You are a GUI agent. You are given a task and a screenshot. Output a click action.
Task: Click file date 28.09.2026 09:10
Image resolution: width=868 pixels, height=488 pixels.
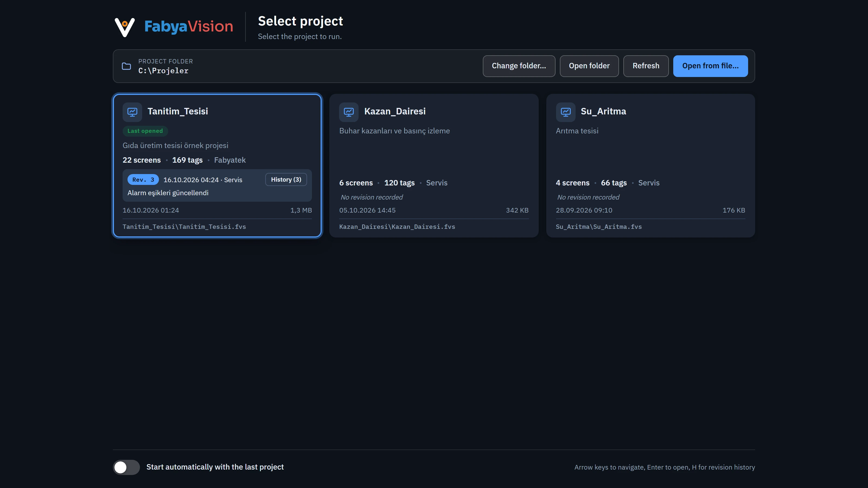pos(584,210)
